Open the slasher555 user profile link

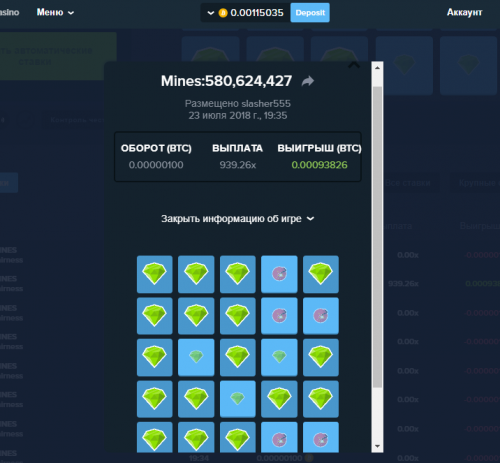tap(266, 104)
